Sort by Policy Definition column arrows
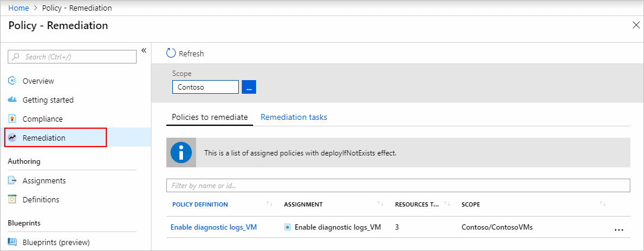Image resolution: width=644 pixels, height=251 pixels. point(270,204)
